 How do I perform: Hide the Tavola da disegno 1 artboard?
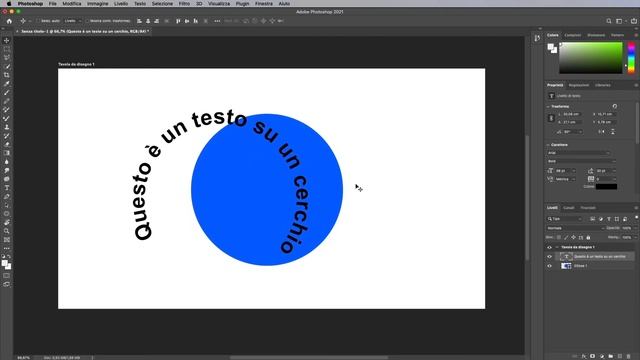[549, 247]
